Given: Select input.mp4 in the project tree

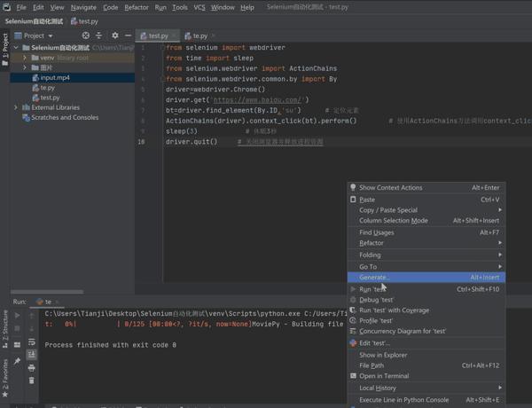Looking at the screenshot, I should point(54,78).
